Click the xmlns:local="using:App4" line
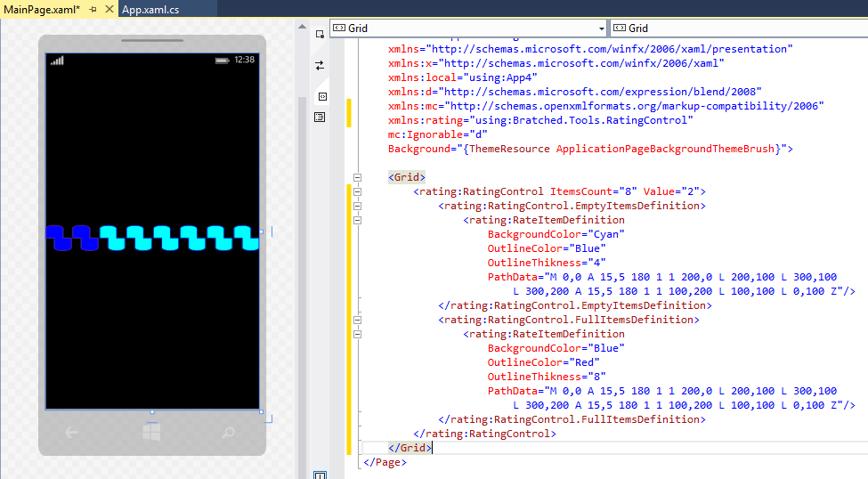The height and width of the screenshot is (479, 868). coord(462,77)
